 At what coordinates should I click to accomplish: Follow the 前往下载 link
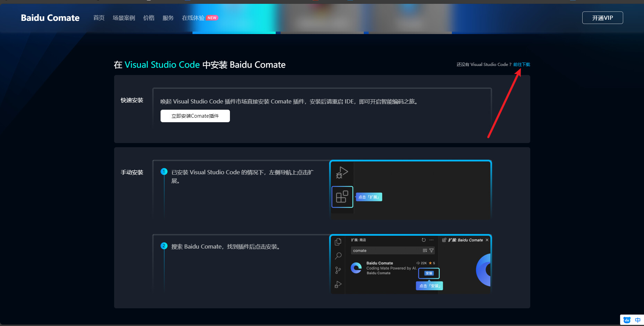(522, 65)
